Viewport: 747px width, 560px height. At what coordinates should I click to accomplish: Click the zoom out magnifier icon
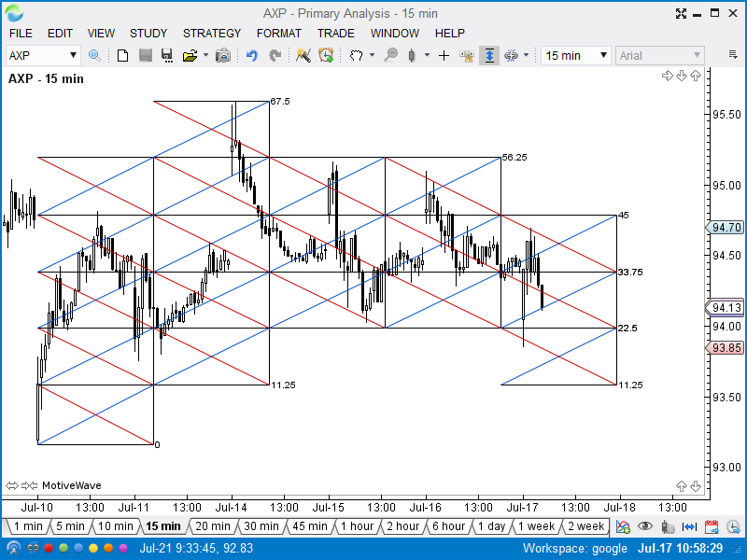(x=391, y=56)
